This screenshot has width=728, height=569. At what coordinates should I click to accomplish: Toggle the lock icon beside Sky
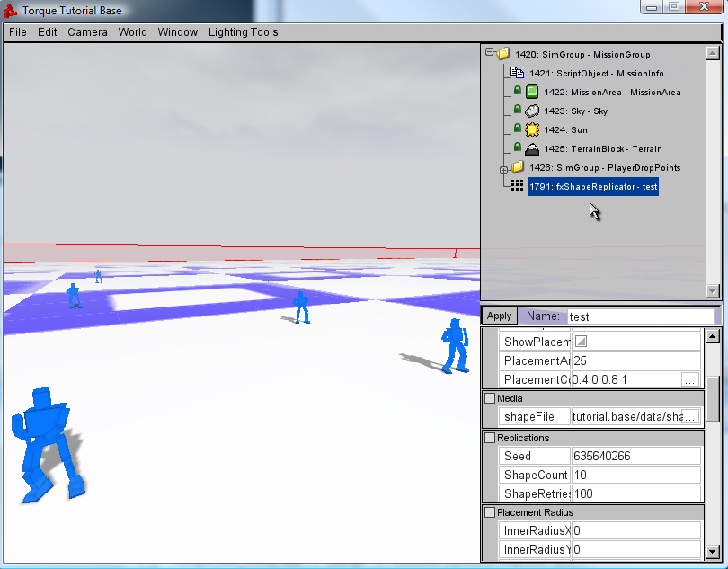(518, 111)
